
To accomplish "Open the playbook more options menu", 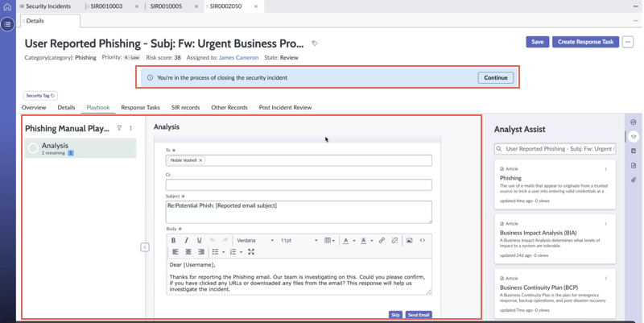I will [x=131, y=128].
